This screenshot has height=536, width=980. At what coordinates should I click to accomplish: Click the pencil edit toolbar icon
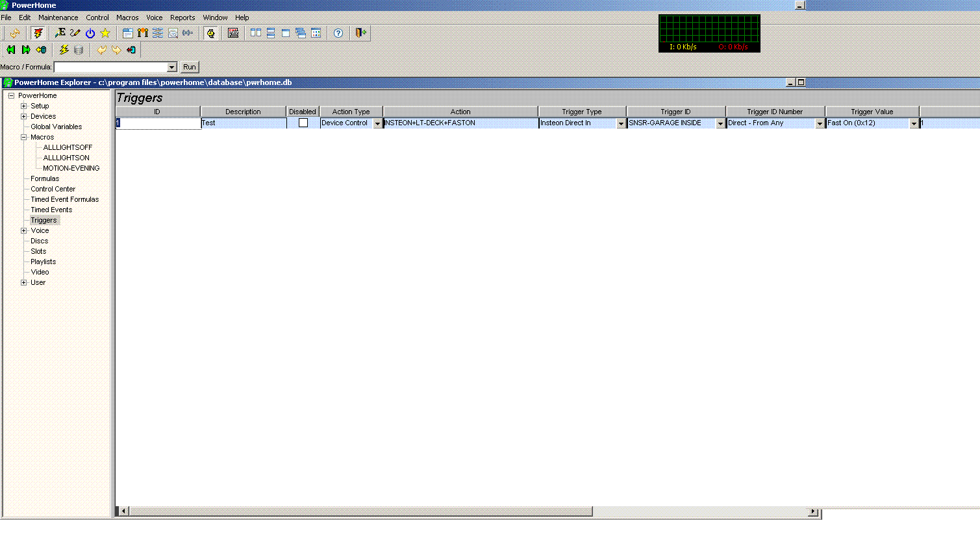(x=75, y=33)
